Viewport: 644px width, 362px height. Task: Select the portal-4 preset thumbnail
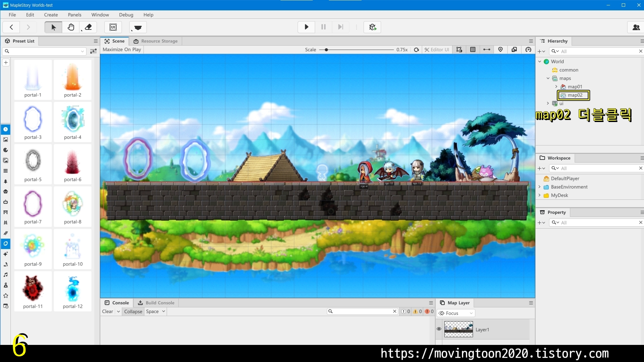pos(72,122)
